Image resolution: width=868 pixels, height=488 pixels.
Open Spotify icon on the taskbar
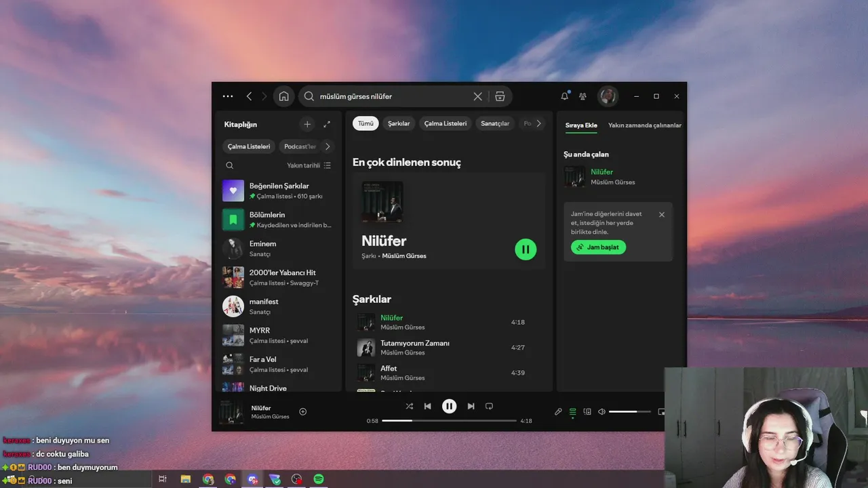click(x=319, y=479)
